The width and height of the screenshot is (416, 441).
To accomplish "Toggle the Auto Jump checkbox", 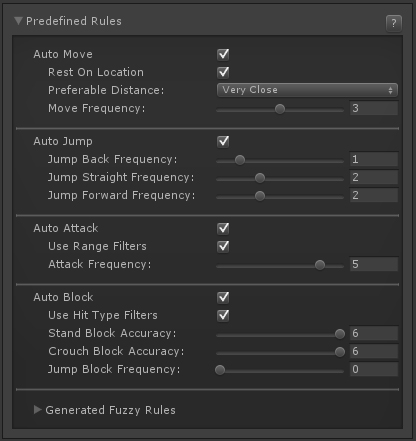I will tap(223, 141).
